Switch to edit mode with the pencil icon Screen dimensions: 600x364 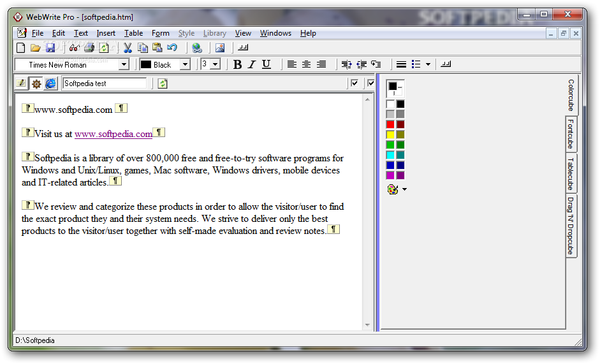pyautogui.click(x=21, y=83)
